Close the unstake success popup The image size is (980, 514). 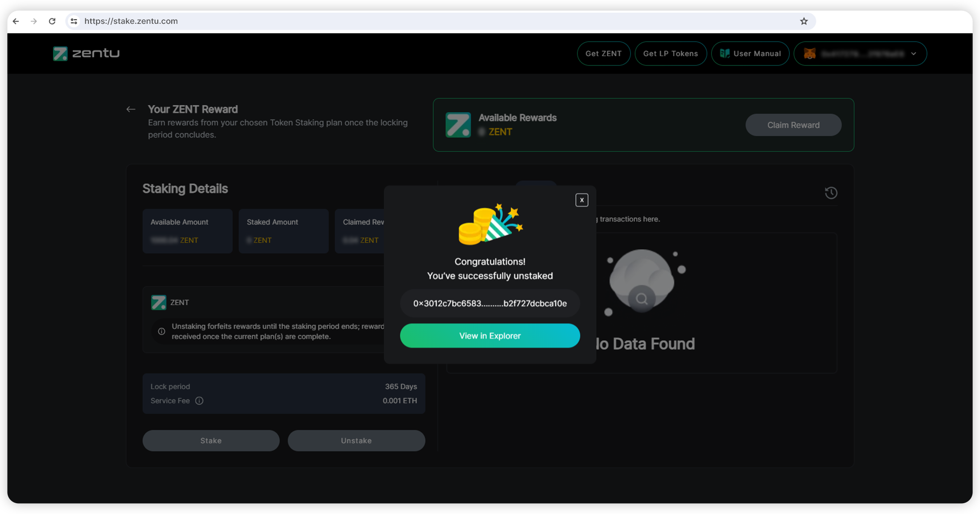pyautogui.click(x=582, y=200)
